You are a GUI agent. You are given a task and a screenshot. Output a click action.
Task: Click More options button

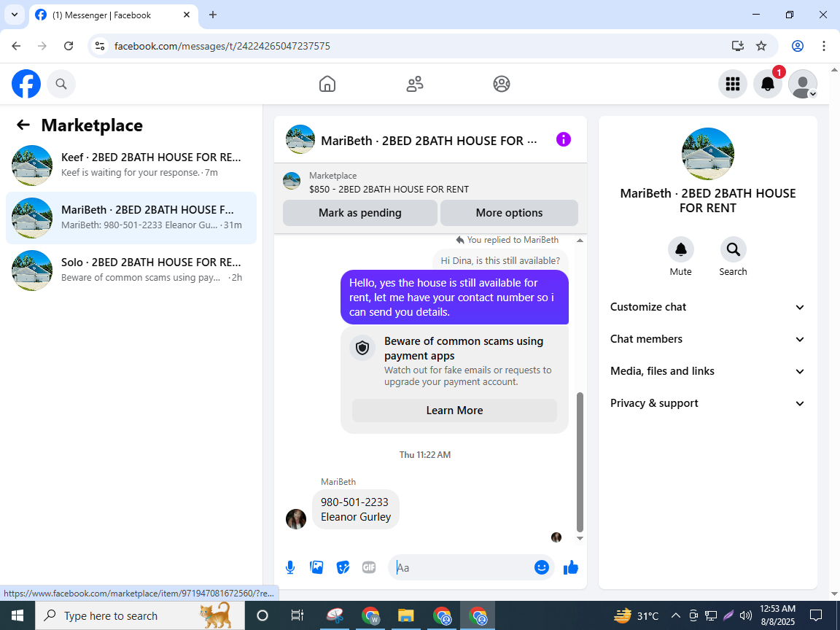pos(509,213)
